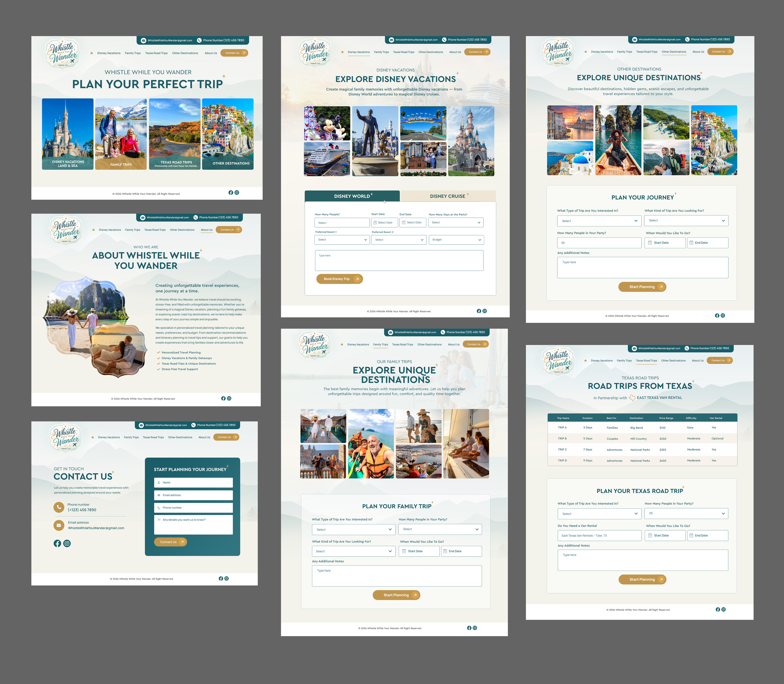The width and height of the screenshot is (784, 684).
Task: Open Instagram icon in Home page footer
Action: [237, 193]
